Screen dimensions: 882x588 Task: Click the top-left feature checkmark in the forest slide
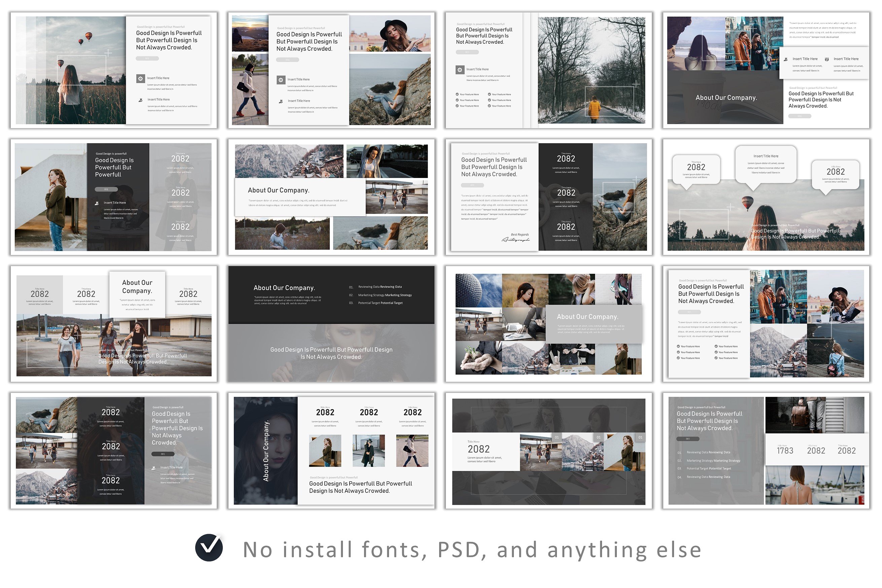457,95
